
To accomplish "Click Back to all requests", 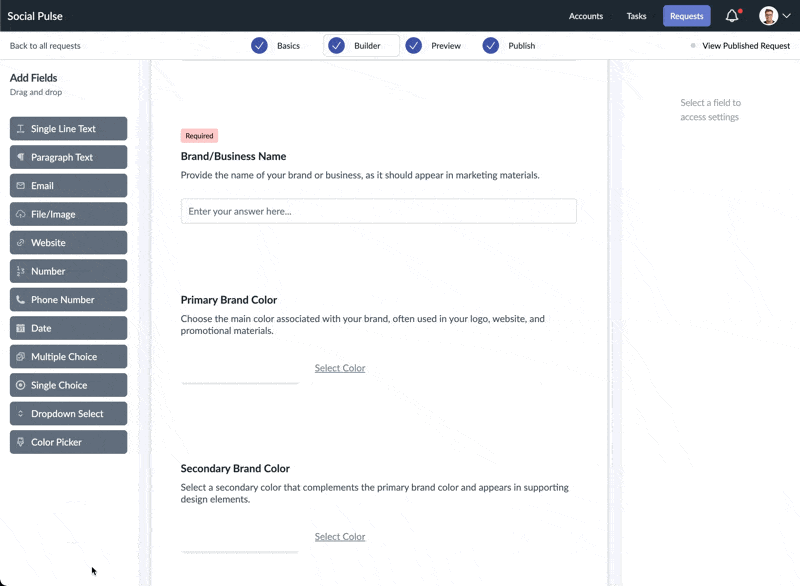I will pyautogui.click(x=46, y=46).
